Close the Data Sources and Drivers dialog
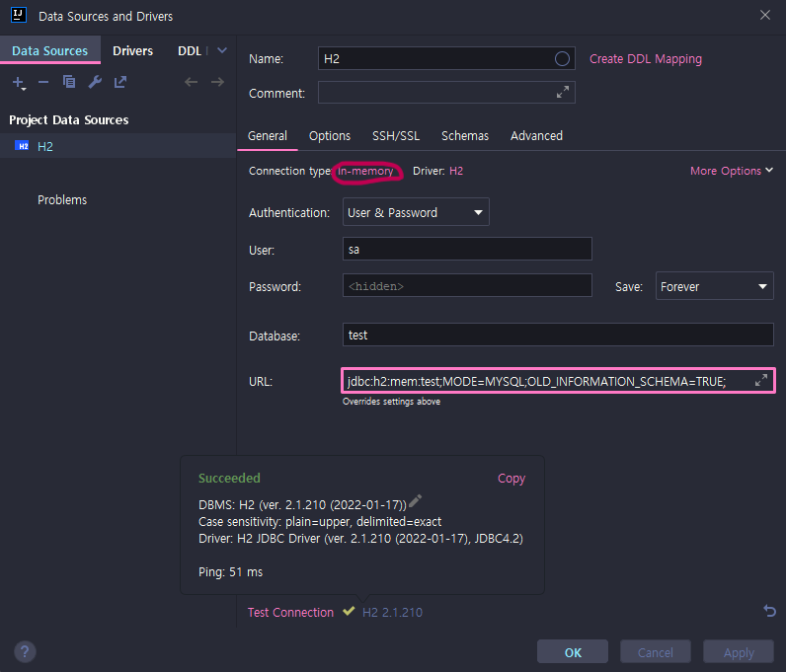786x672 pixels. click(765, 15)
